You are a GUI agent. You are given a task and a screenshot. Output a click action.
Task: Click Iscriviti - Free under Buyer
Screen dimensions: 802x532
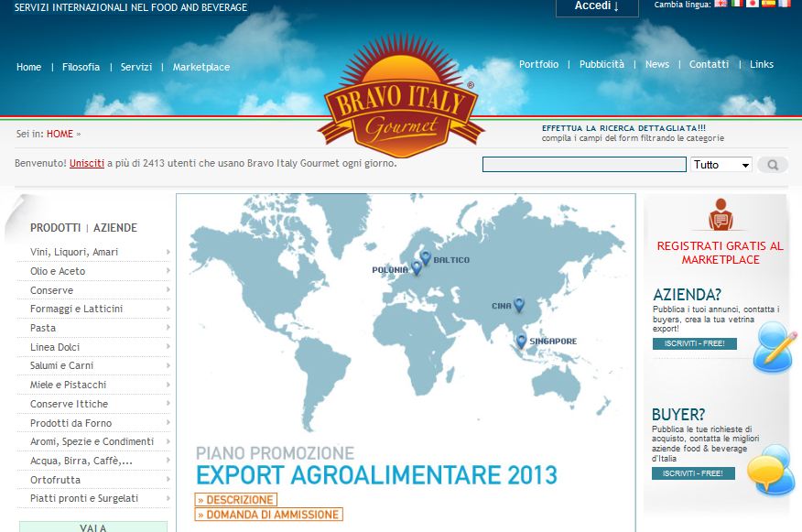(693, 473)
